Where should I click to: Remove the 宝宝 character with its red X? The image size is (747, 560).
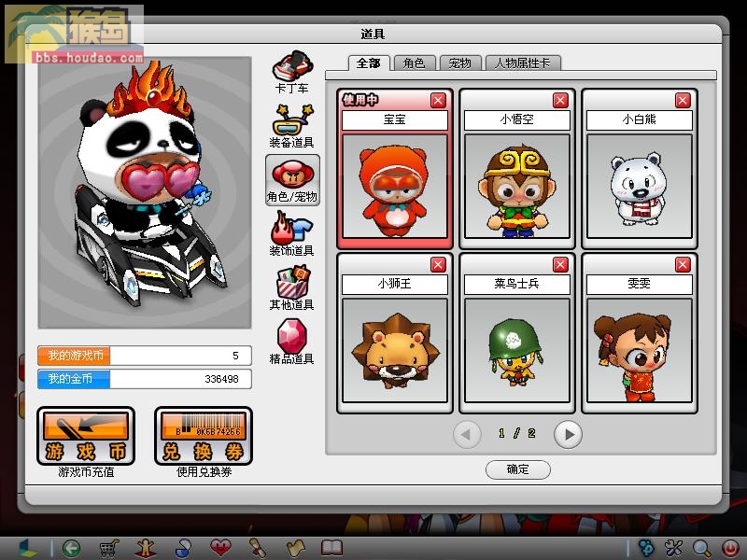[438, 101]
